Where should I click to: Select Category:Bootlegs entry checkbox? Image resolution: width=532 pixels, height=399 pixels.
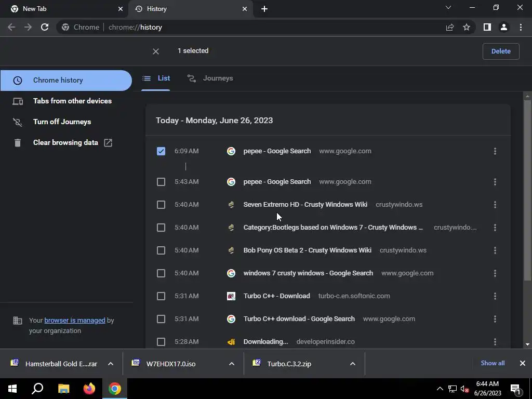pyautogui.click(x=161, y=228)
